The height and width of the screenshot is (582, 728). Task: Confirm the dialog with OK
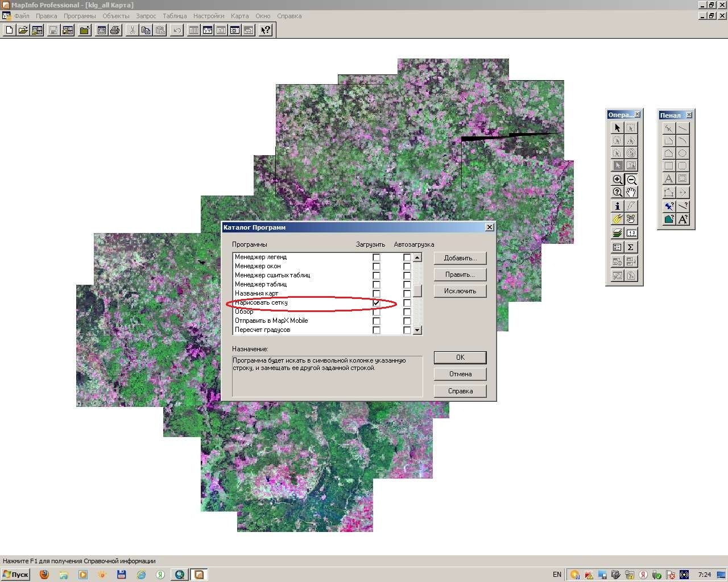click(x=460, y=357)
